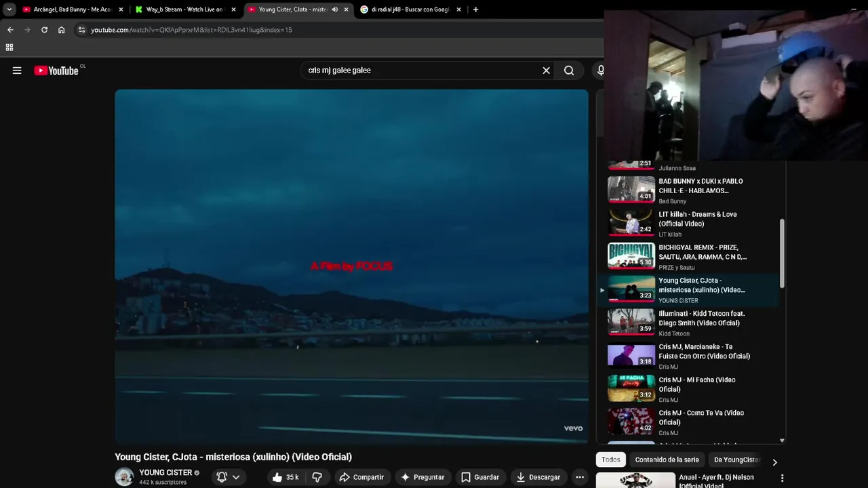Start voice search with microphone
Image resolution: width=868 pixels, height=488 pixels.
click(600, 70)
